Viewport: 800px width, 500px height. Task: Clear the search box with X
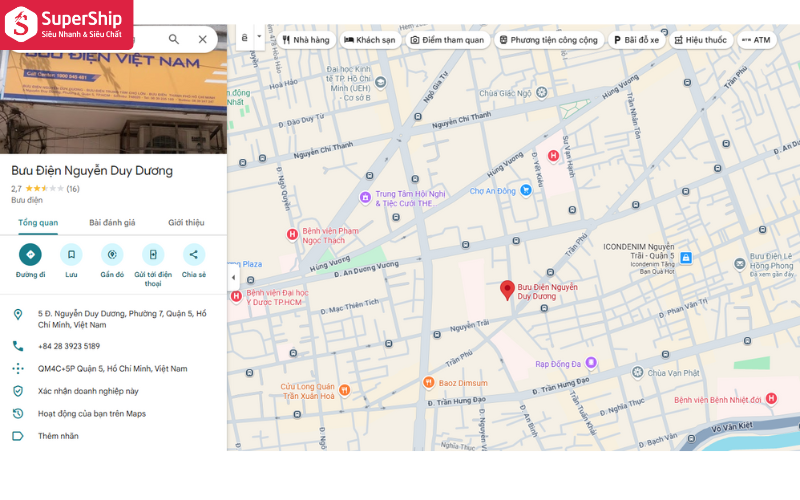(203, 39)
